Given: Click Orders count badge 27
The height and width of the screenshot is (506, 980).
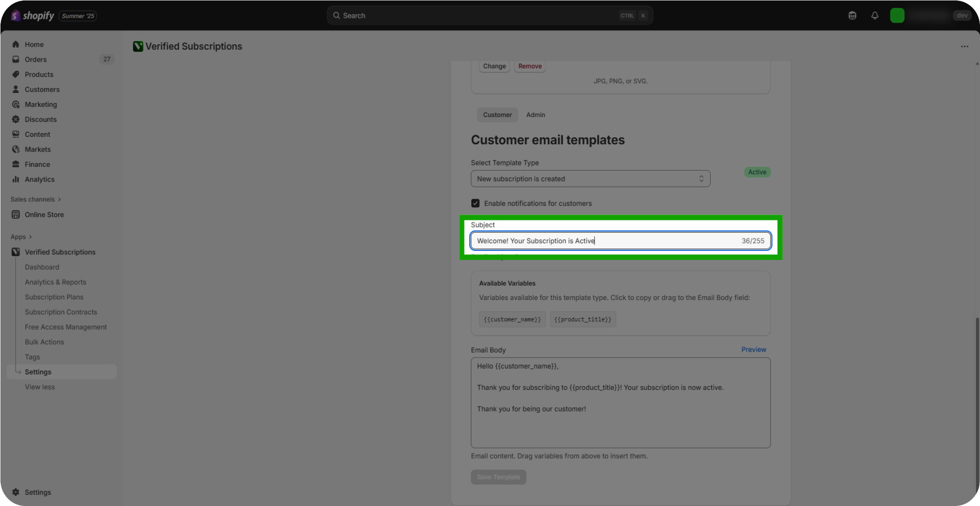Looking at the screenshot, I should (107, 59).
